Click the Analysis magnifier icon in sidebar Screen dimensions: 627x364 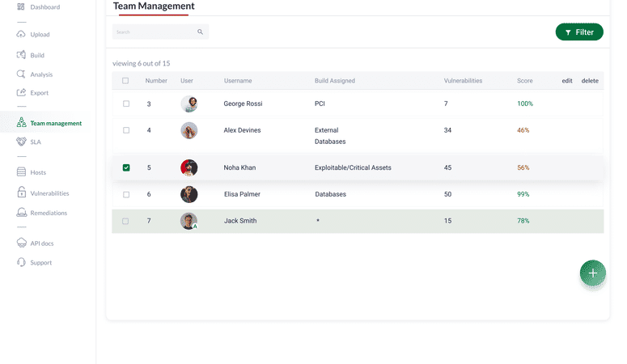click(x=22, y=74)
